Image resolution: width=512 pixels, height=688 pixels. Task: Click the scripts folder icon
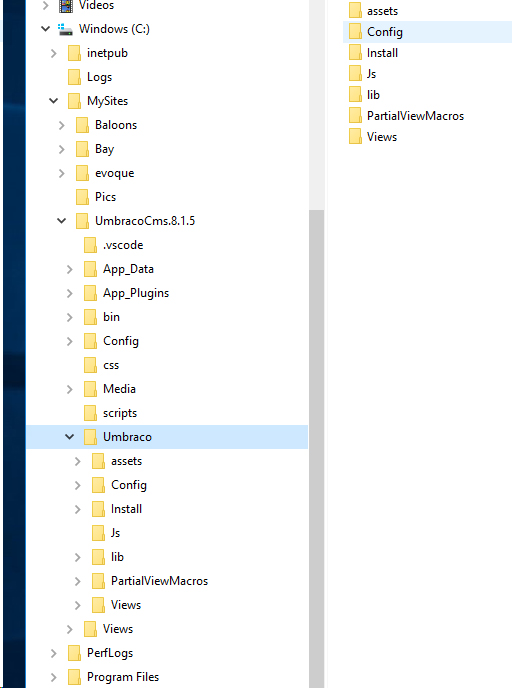pos(90,413)
